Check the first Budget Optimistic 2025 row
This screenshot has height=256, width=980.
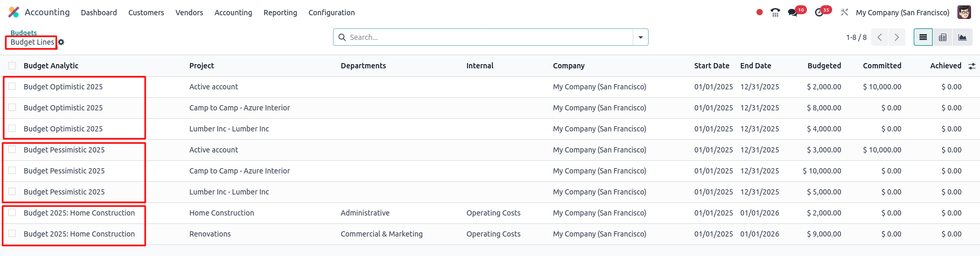(12, 86)
